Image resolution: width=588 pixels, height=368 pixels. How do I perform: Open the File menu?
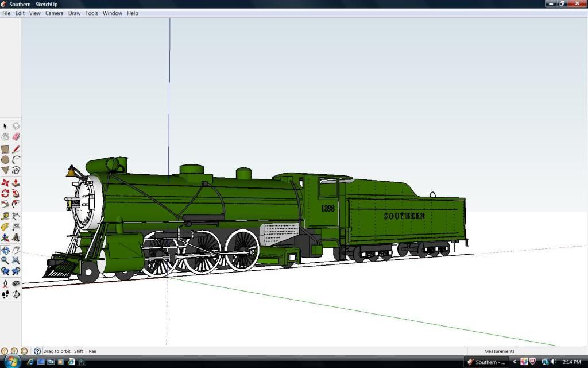6,13
